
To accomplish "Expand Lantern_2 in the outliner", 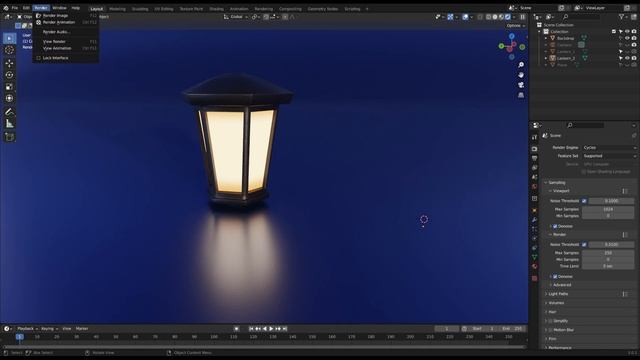I will coord(546,58).
